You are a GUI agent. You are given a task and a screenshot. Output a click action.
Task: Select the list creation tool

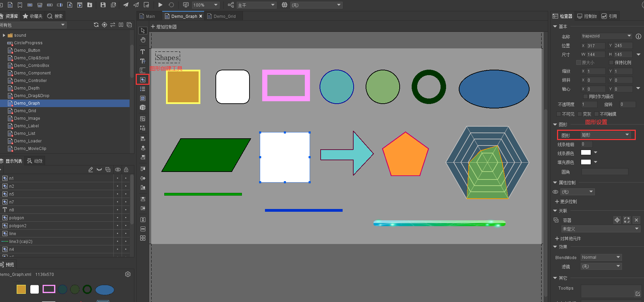tap(143, 89)
